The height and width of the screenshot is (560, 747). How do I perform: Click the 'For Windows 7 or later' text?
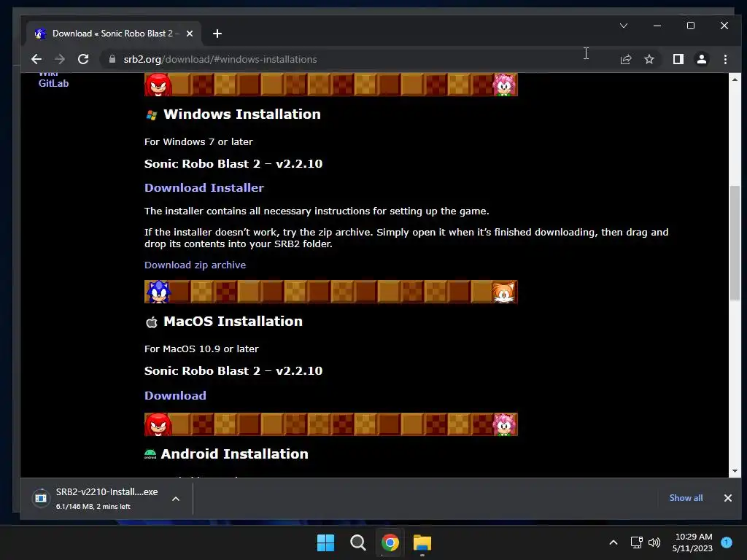coord(198,141)
